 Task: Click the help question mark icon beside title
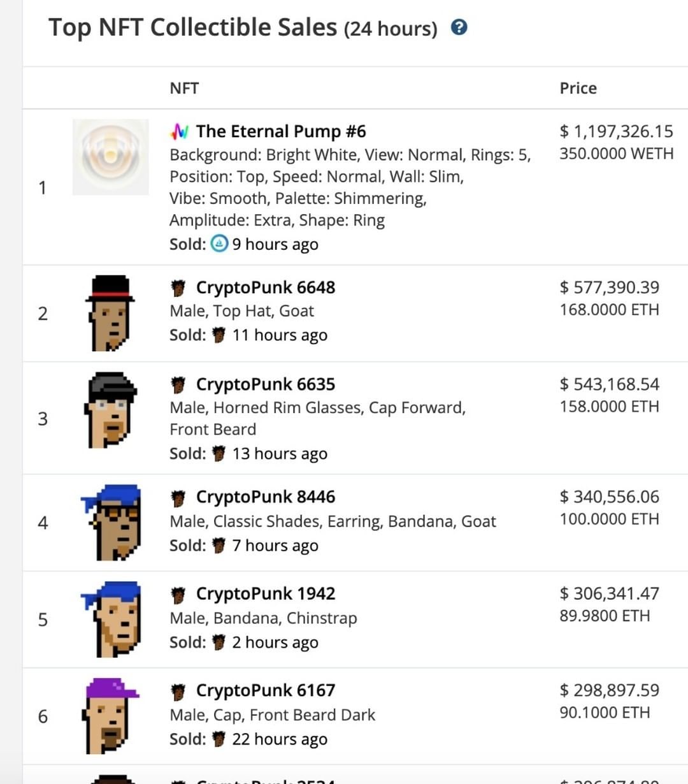(x=459, y=27)
